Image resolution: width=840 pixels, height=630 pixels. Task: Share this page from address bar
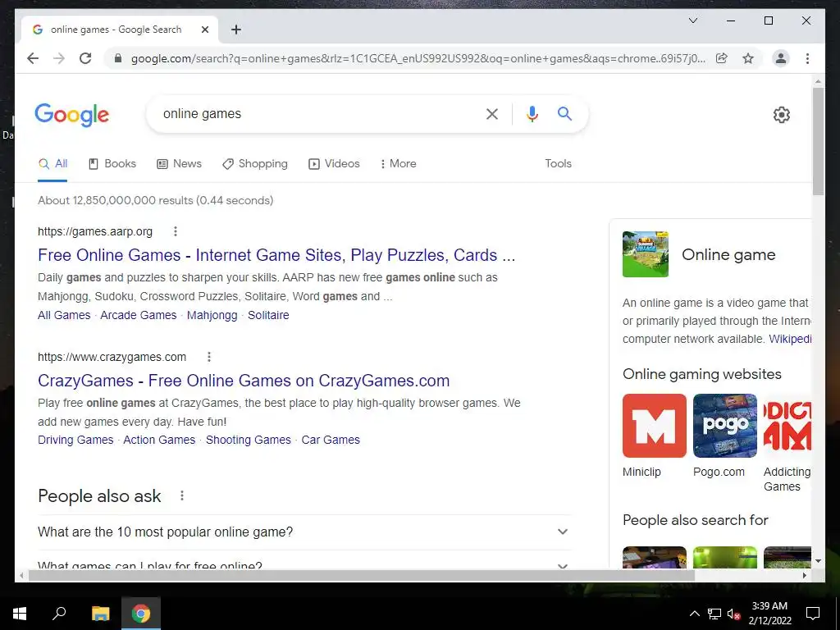click(722, 58)
